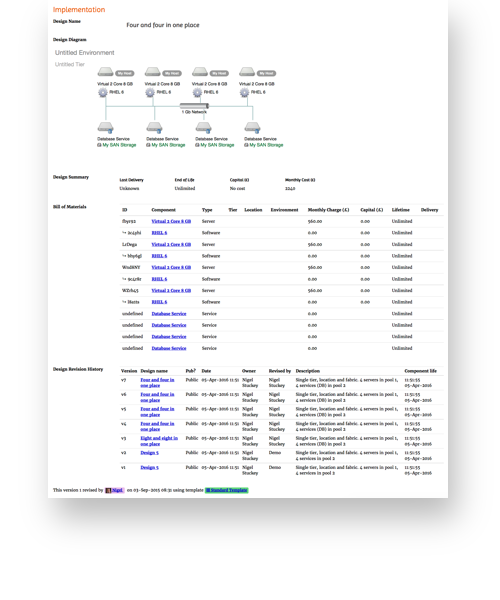
Task: Click the Design Revision History label
Action: [78, 369]
